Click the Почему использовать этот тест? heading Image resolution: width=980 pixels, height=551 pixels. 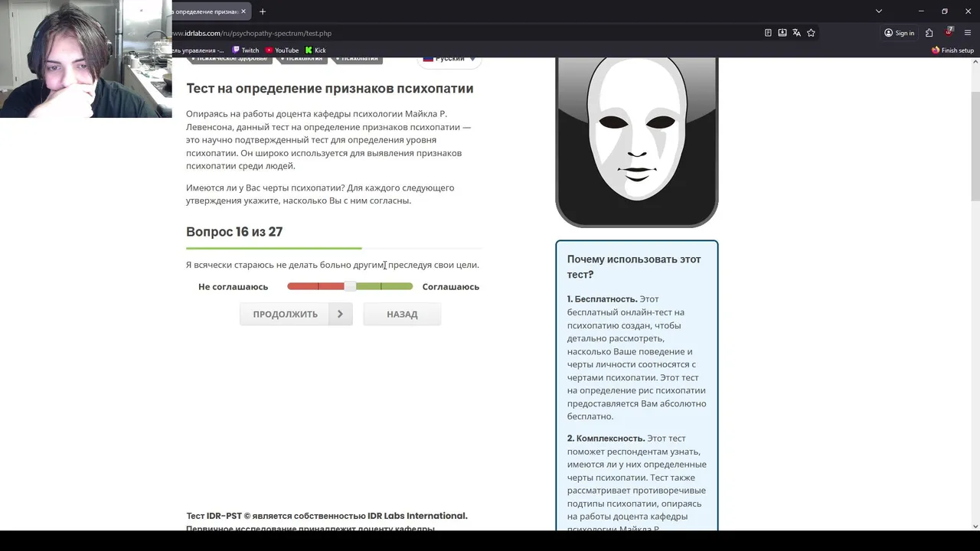tap(634, 266)
